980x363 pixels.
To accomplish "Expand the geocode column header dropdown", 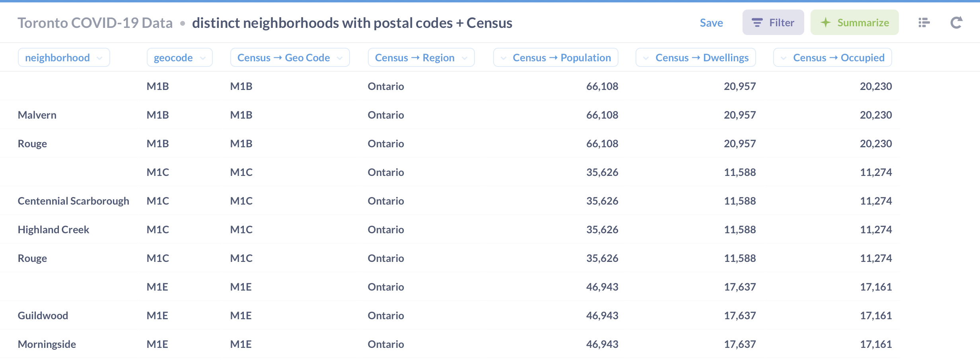I will pyautogui.click(x=180, y=58).
